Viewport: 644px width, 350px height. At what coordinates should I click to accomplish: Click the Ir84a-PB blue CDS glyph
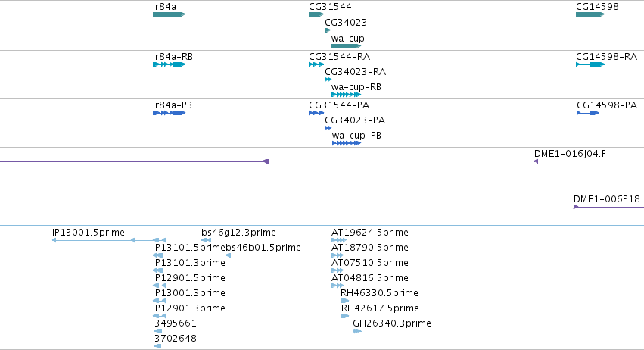pos(170,113)
